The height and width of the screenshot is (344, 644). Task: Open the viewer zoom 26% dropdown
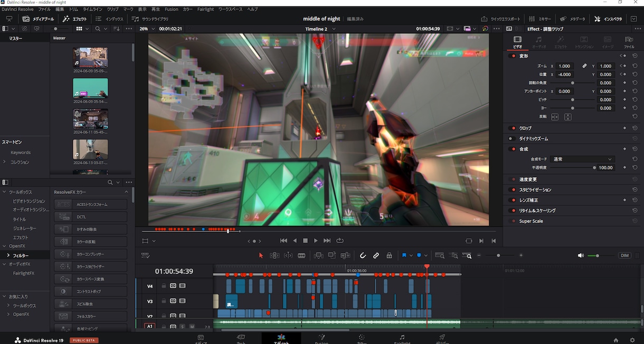[x=147, y=29]
